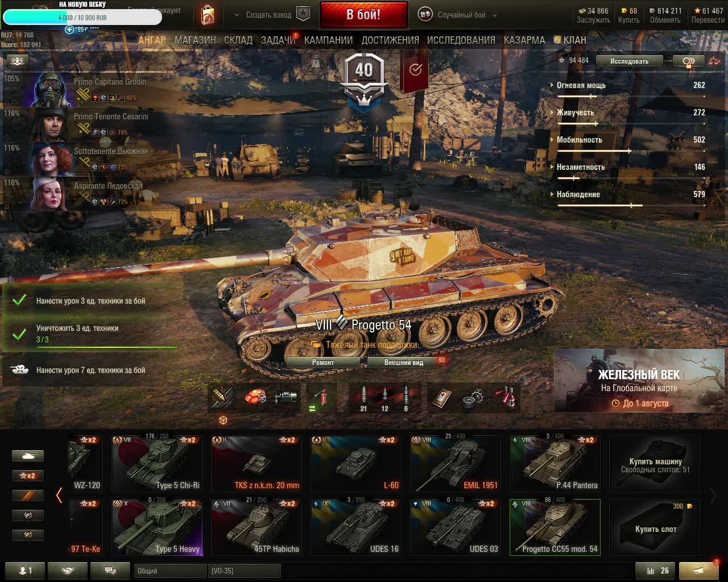Toggle the vehicle type carousel filter
The width and height of the screenshot is (728, 582).
[28, 456]
